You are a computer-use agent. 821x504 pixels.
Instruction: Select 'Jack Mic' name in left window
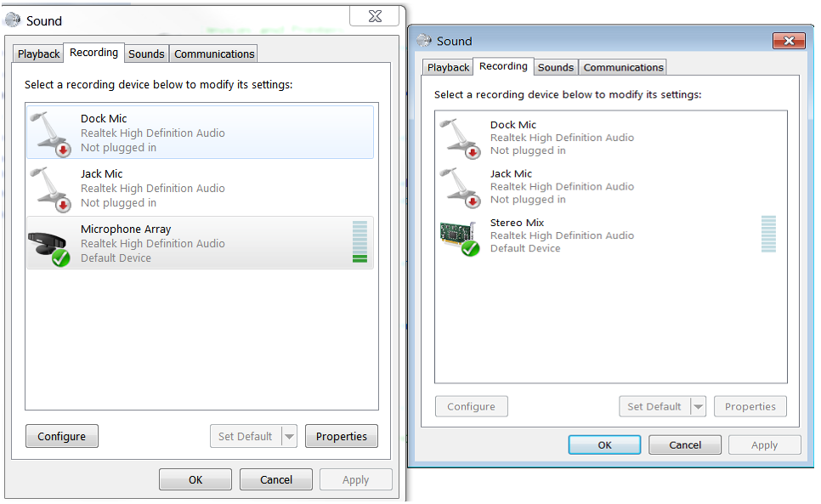point(102,173)
